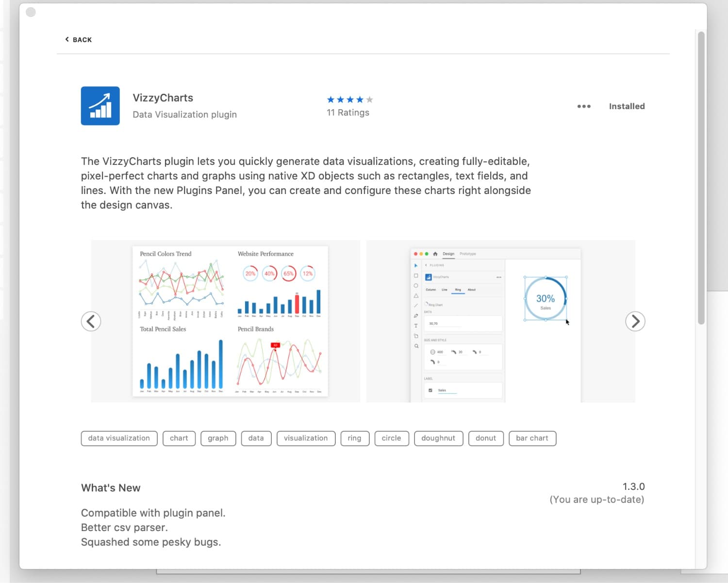Open the three-dot more options menu
The height and width of the screenshot is (583, 728).
click(x=583, y=106)
